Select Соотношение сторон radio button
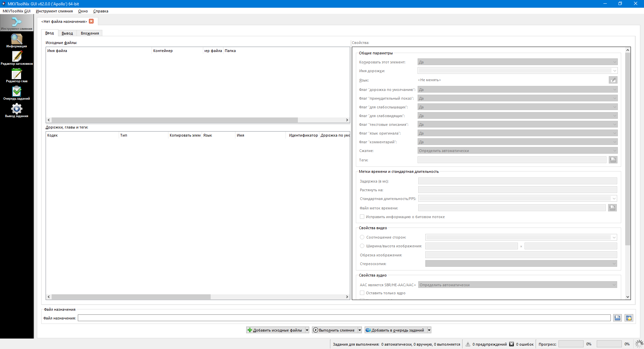 coord(362,237)
